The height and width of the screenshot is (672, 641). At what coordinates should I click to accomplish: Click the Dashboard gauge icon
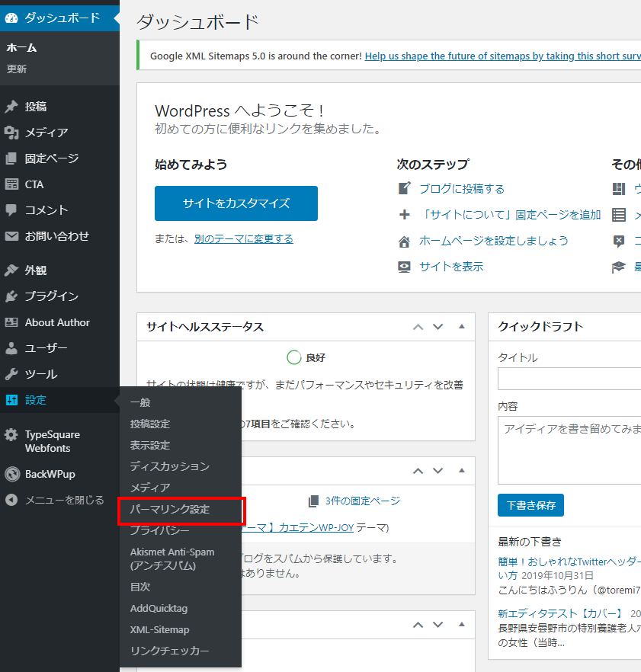tap(11, 18)
